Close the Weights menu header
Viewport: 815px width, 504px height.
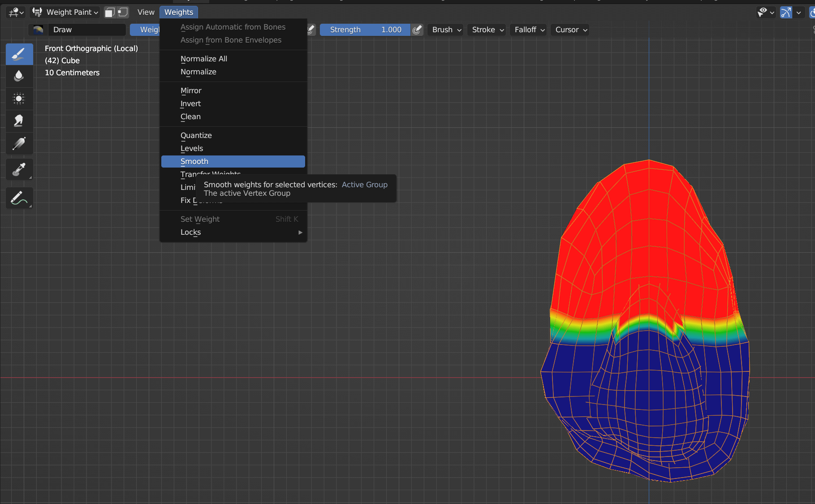(x=179, y=12)
